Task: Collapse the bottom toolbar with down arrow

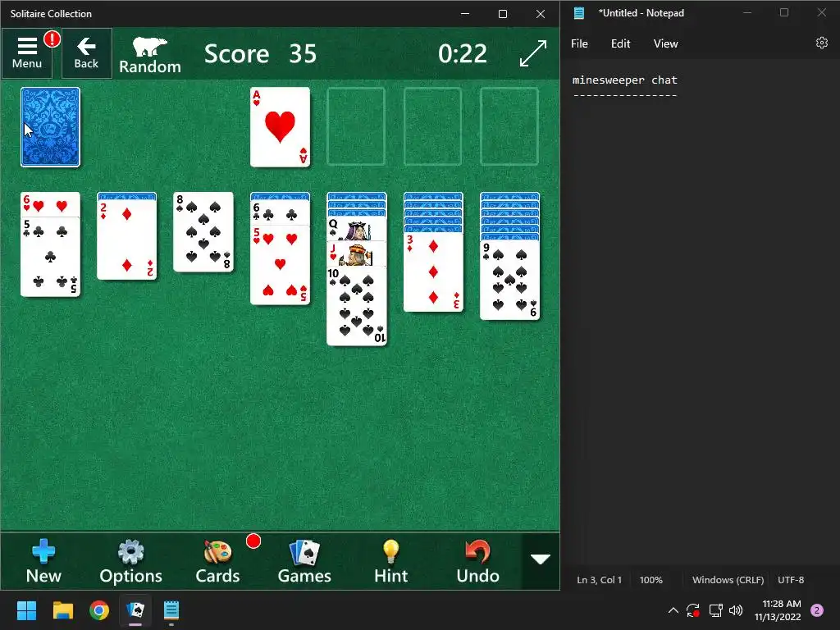Action: click(541, 560)
